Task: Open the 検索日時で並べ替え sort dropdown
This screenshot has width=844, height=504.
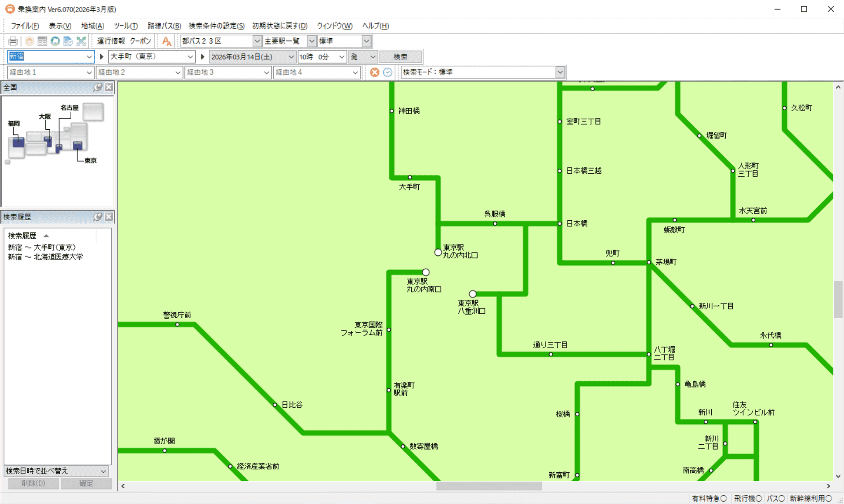Action: (x=103, y=471)
